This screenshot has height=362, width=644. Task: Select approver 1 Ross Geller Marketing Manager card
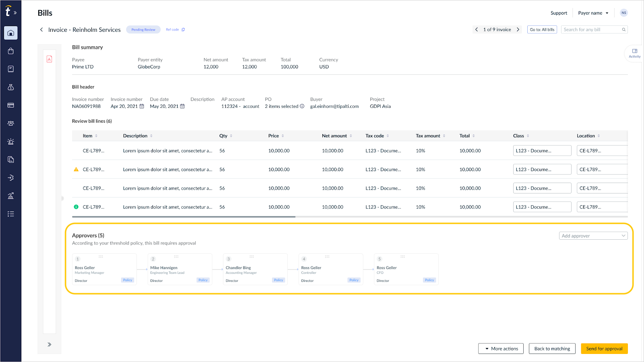[x=104, y=269]
